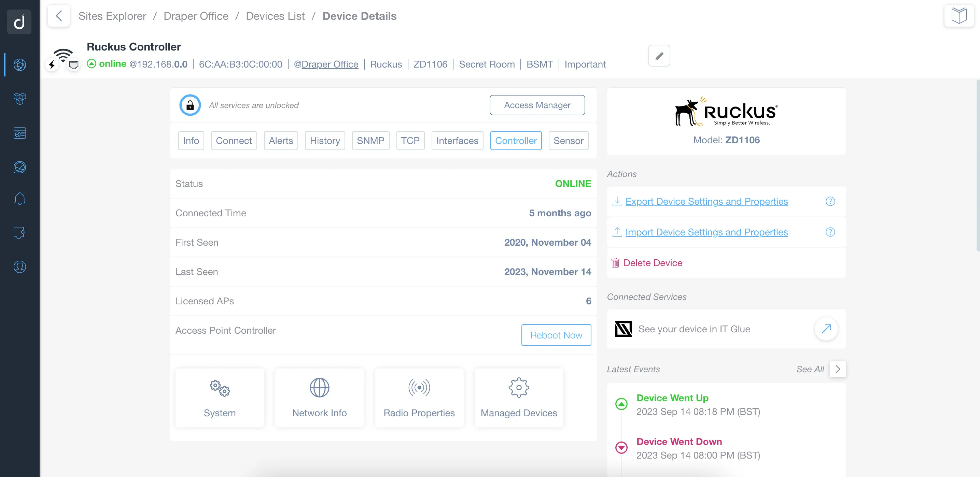Screen dimensions: 980x477
Task: Open the globe sites icon in sidebar
Action: tap(20, 64)
